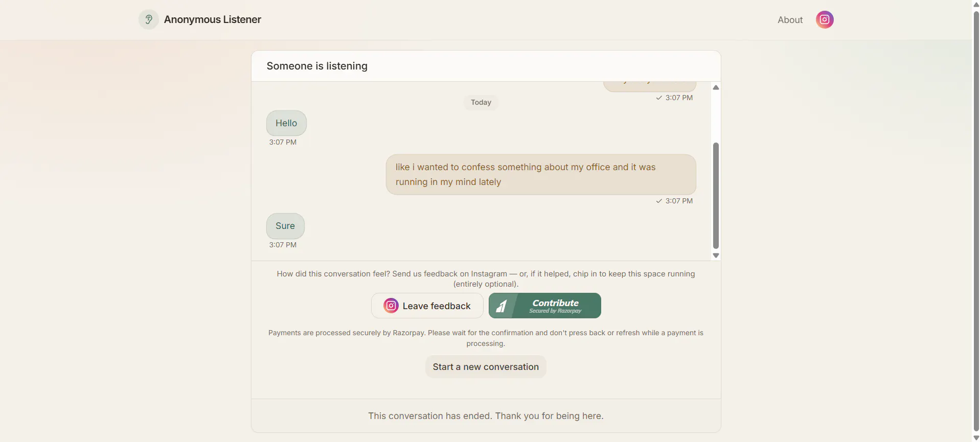Screen dimensions: 980x442
Task: Click the "How did this conversation feel?" prompt
Action: pos(486,279)
